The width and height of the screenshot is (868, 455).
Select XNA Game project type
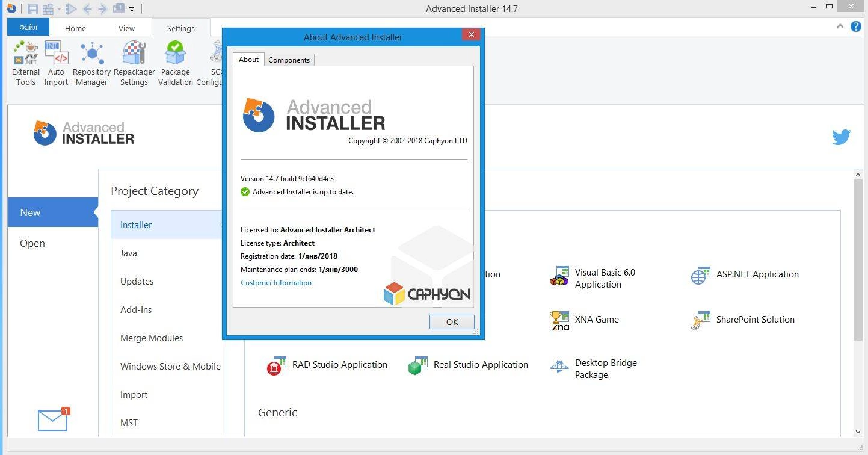pyautogui.click(x=584, y=320)
